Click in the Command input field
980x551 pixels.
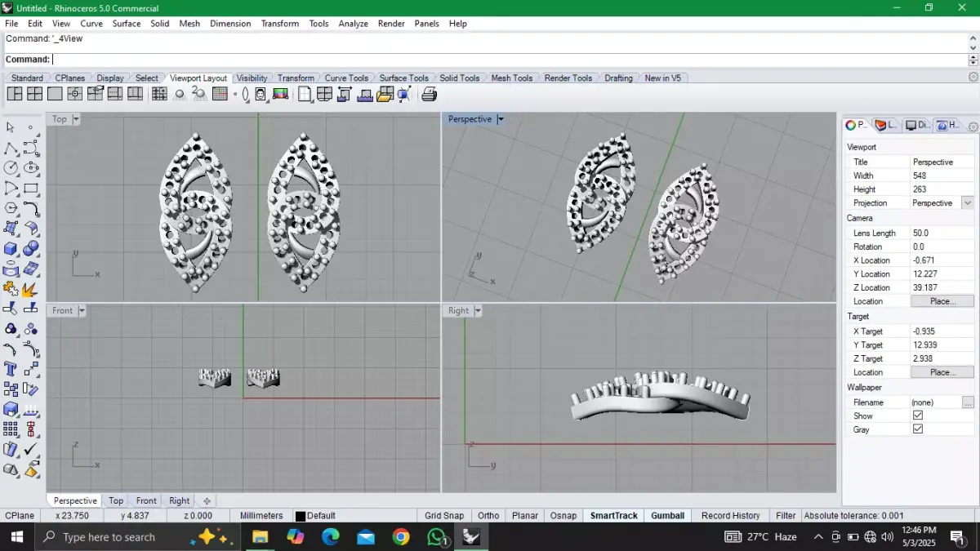click(x=510, y=60)
